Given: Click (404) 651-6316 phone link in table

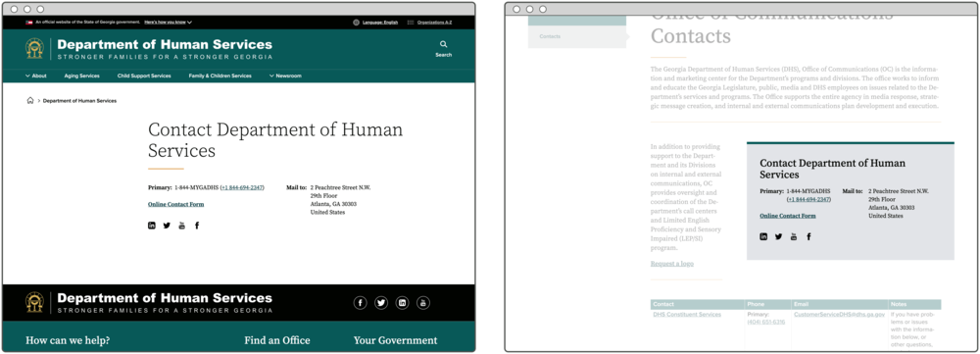Looking at the screenshot, I should point(765,322).
